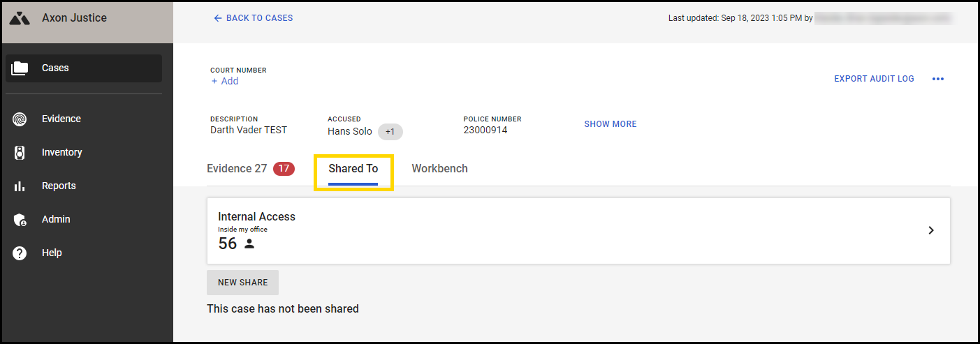Expand additional accused via +1 badge
Image resolution: width=980 pixels, height=344 pixels.
point(390,131)
